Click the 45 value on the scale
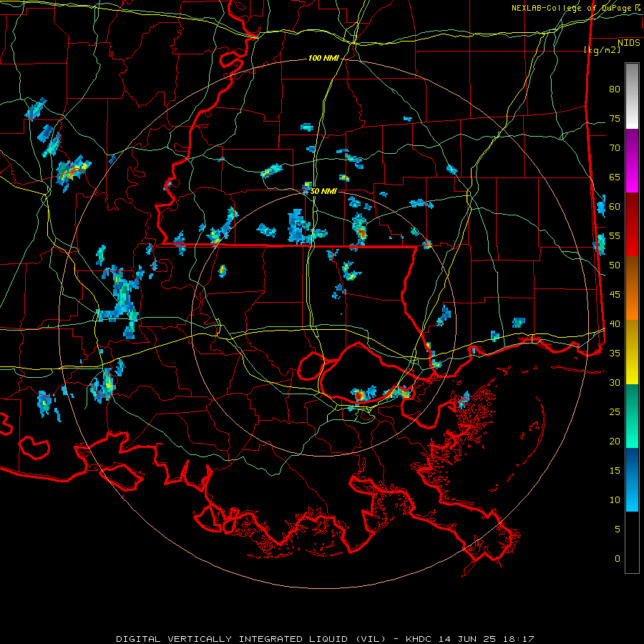 pos(615,295)
